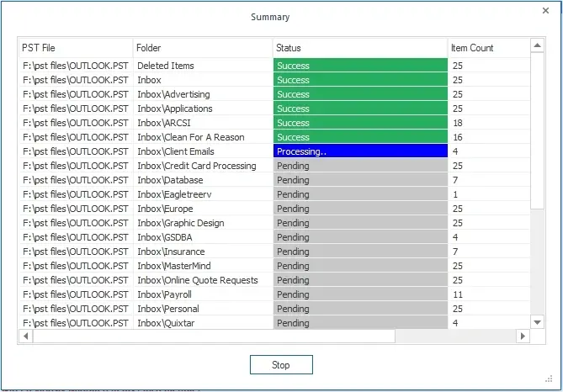Click the horizontal scrollbar left arrow
The height and width of the screenshot is (392, 563).
coord(26,336)
